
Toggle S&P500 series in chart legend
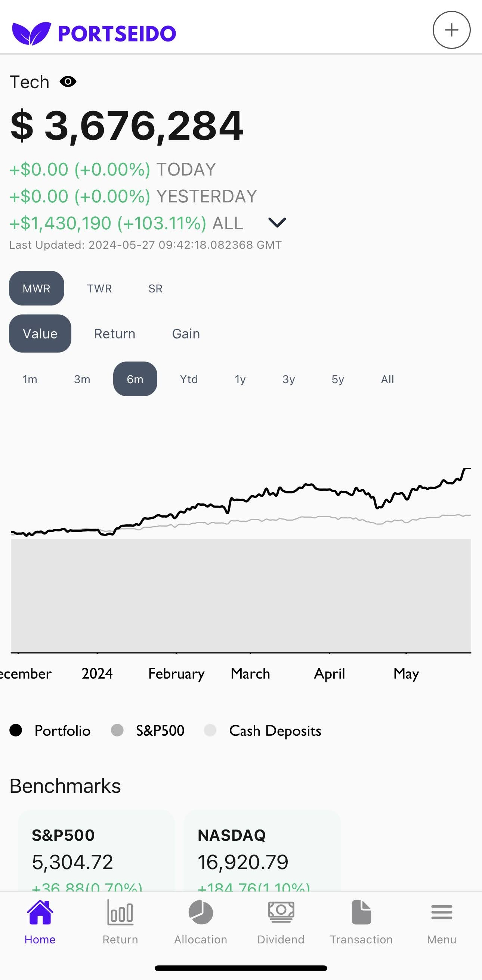148,731
